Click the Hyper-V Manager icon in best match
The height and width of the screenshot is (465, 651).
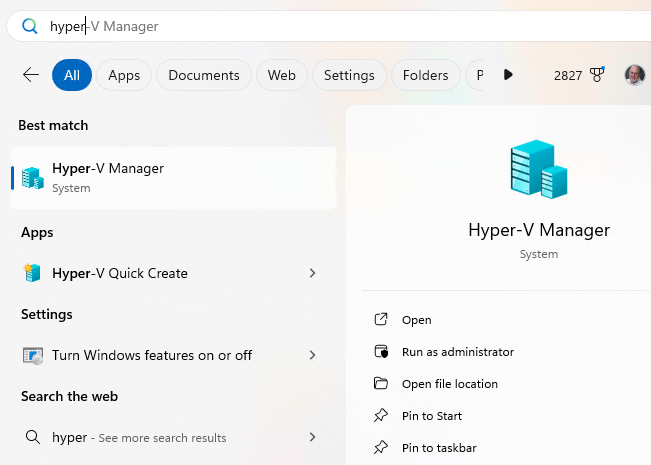pyautogui.click(x=33, y=178)
